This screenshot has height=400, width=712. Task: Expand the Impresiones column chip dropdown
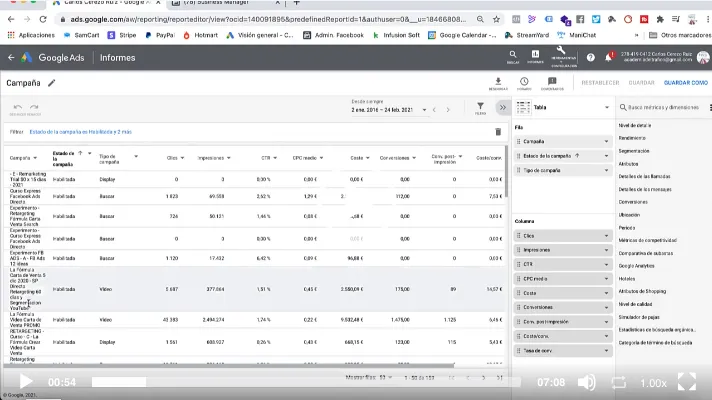click(606, 250)
